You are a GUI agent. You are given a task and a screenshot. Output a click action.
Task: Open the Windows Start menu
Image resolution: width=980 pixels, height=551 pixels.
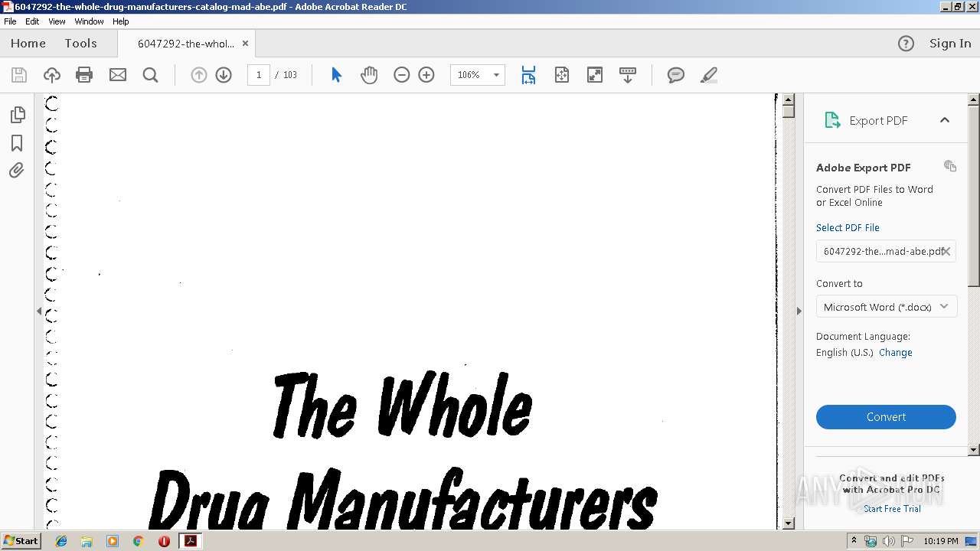21,541
